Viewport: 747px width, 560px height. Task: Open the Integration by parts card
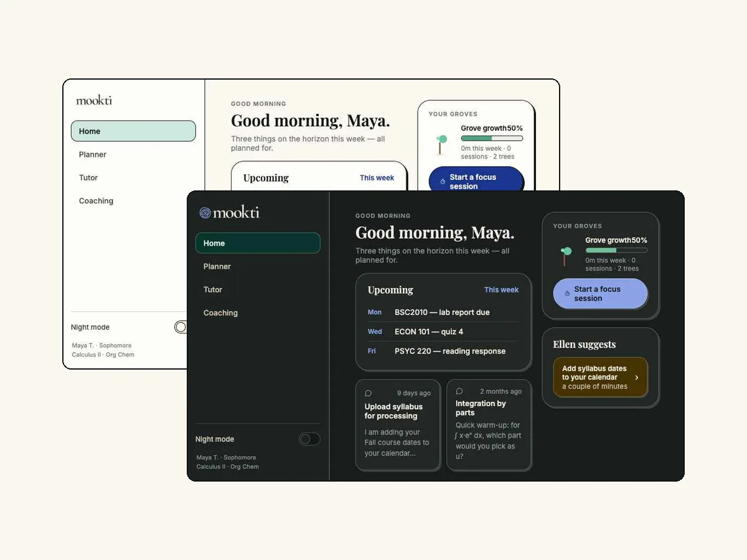pos(489,425)
